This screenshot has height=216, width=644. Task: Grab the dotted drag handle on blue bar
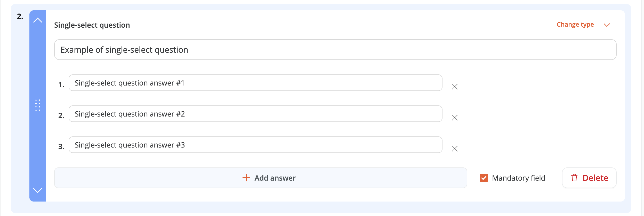point(38,105)
